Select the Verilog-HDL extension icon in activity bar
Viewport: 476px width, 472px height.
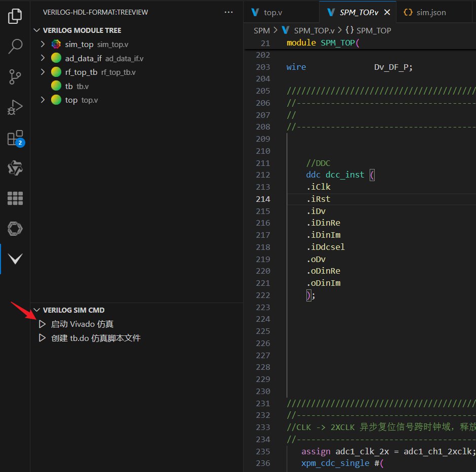pyautogui.click(x=15, y=168)
